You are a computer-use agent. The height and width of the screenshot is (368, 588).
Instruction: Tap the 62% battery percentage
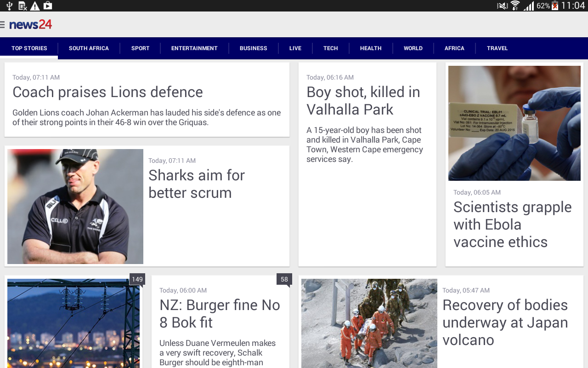coord(543,6)
